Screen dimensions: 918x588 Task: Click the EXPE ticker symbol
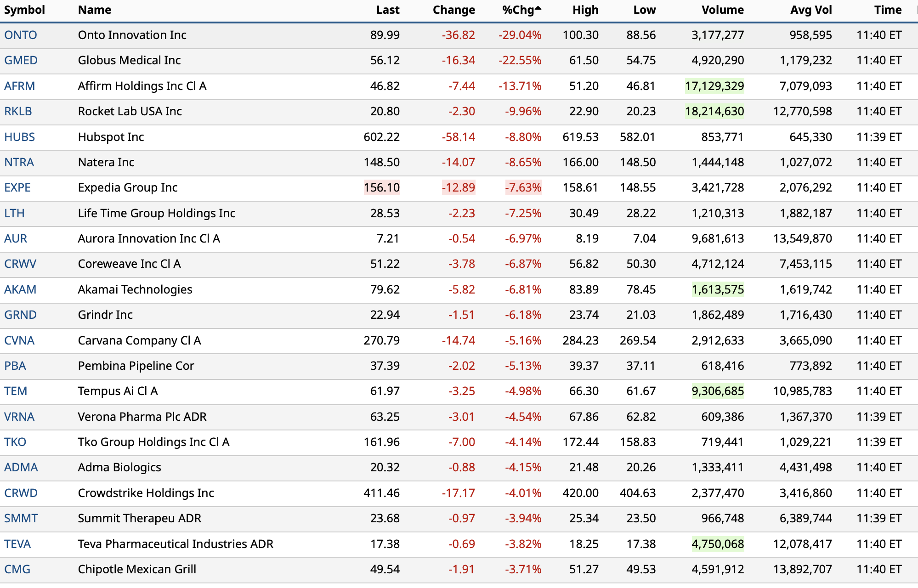click(17, 188)
